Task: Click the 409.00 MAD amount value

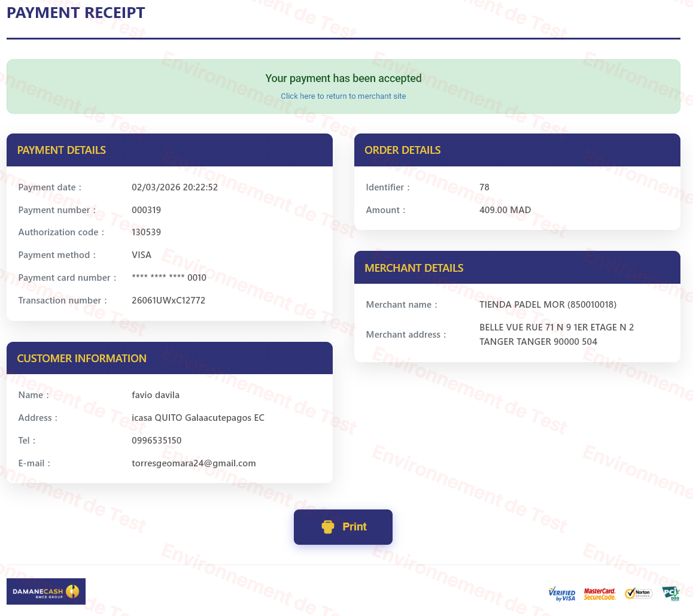Action: (505, 210)
